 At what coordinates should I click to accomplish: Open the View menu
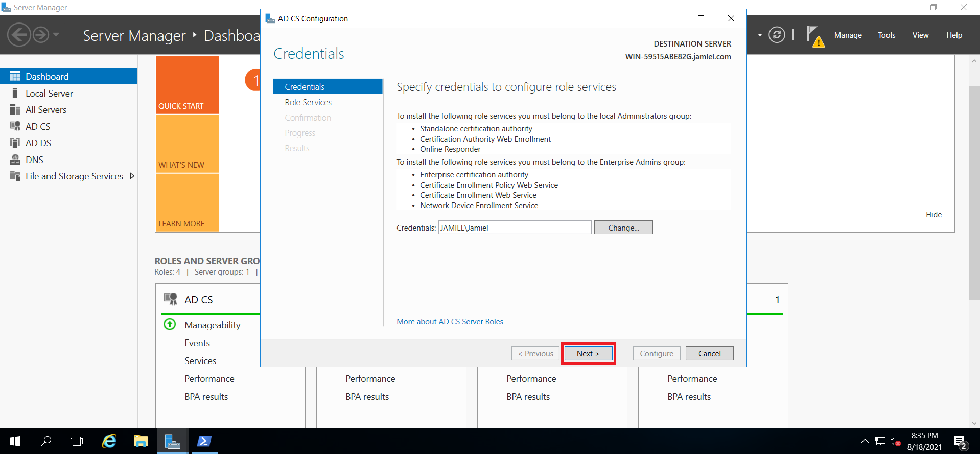[920, 35]
